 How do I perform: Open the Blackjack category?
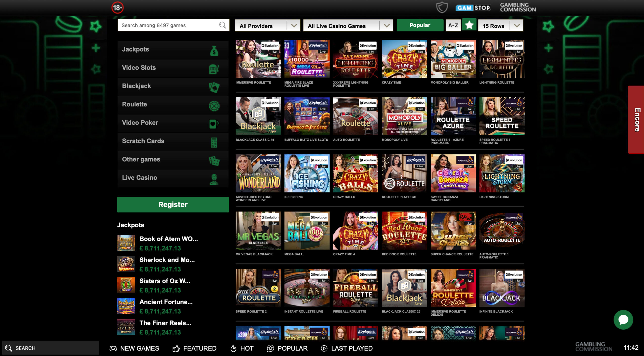[173, 86]
